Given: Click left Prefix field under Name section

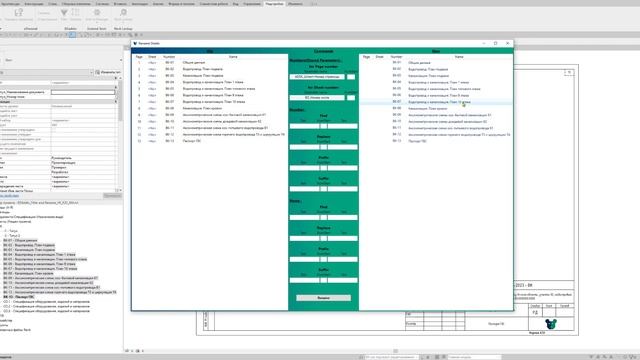Looking at the screenshot, I should [304, 259].
